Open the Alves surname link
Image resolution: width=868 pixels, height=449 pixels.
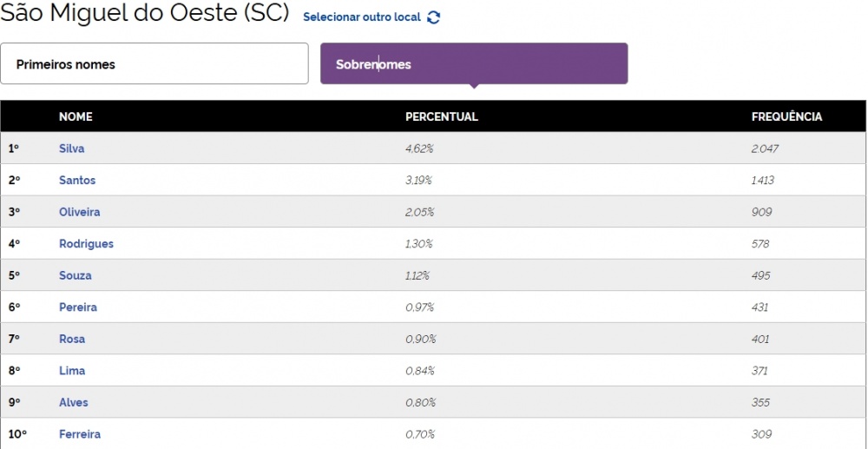tap(73, 402)
